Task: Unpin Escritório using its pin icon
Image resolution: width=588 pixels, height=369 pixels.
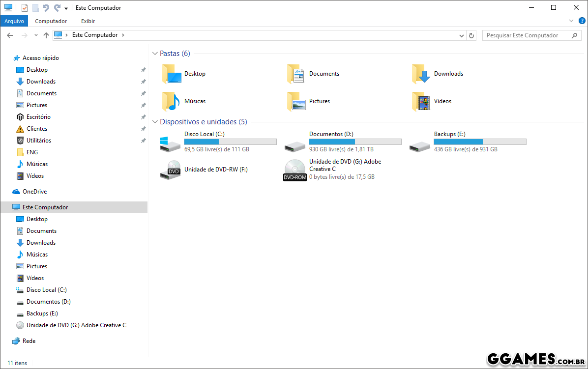Action: (x=143, y=117)
